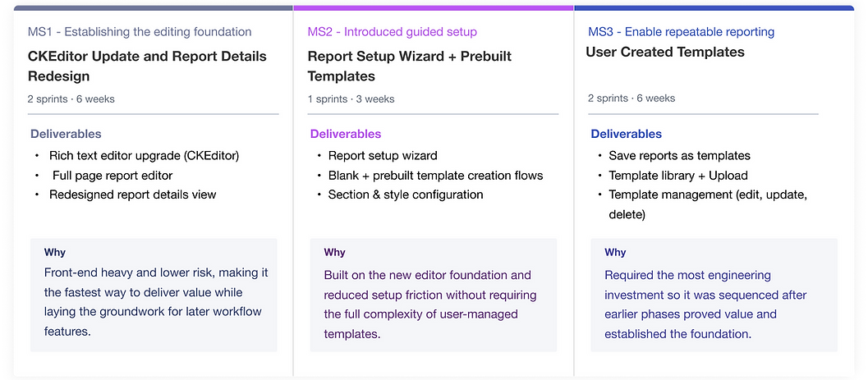Image resolution: width=868 pixels, height=380 pixels.
Task: Open Report Setup Wizard + Prebuilt Templates title
Action: pyautogui.click(x=410, y=66)
